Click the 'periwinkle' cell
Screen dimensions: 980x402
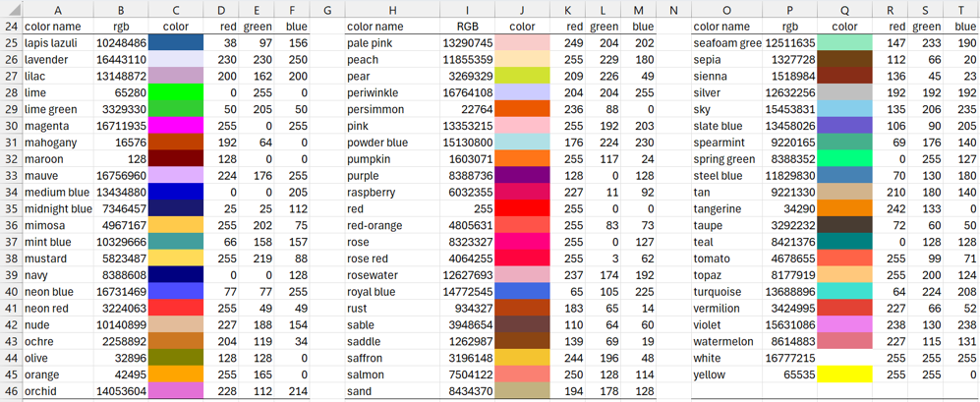click(392, 92)
